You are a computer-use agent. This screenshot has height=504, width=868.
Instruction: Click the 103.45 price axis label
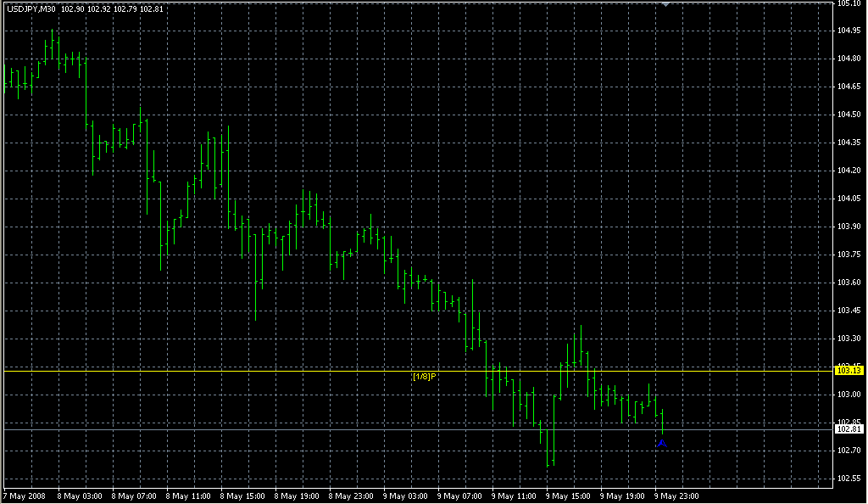pos(849,311)
